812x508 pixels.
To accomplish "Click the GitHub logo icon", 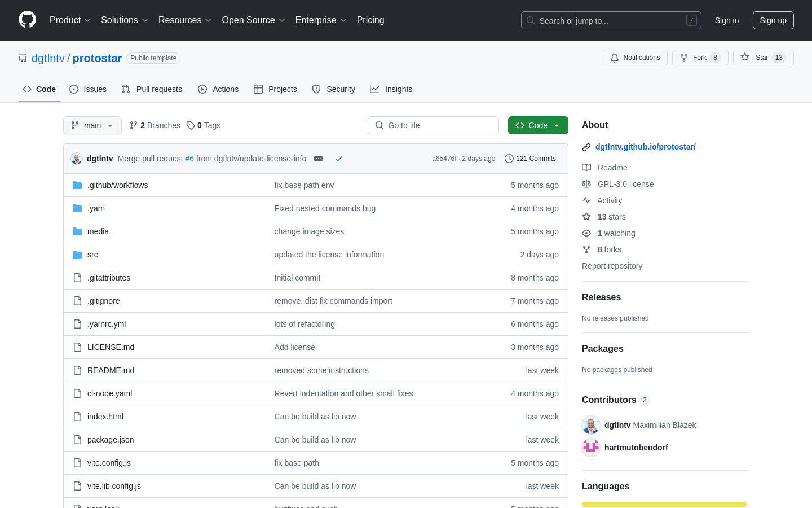I will 28,20.
